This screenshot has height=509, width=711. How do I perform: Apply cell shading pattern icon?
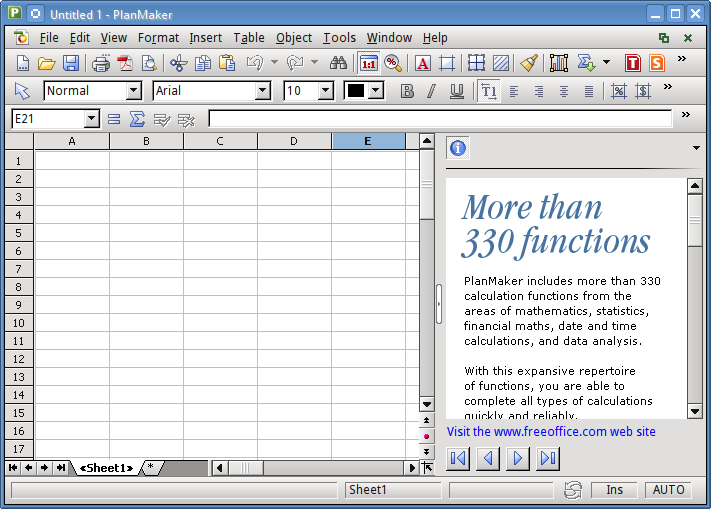(x=501, y=63)
